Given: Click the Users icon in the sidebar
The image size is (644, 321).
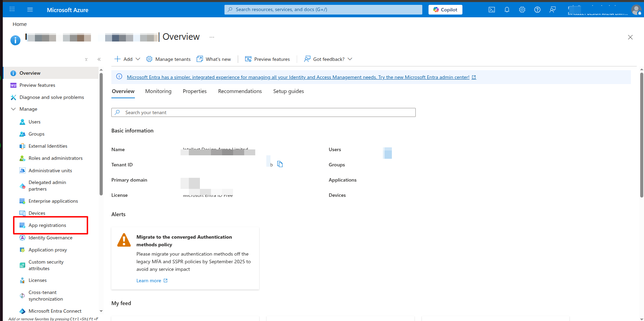Looking at the screenshot, I should pyautogui.click(x=22, y=122).
